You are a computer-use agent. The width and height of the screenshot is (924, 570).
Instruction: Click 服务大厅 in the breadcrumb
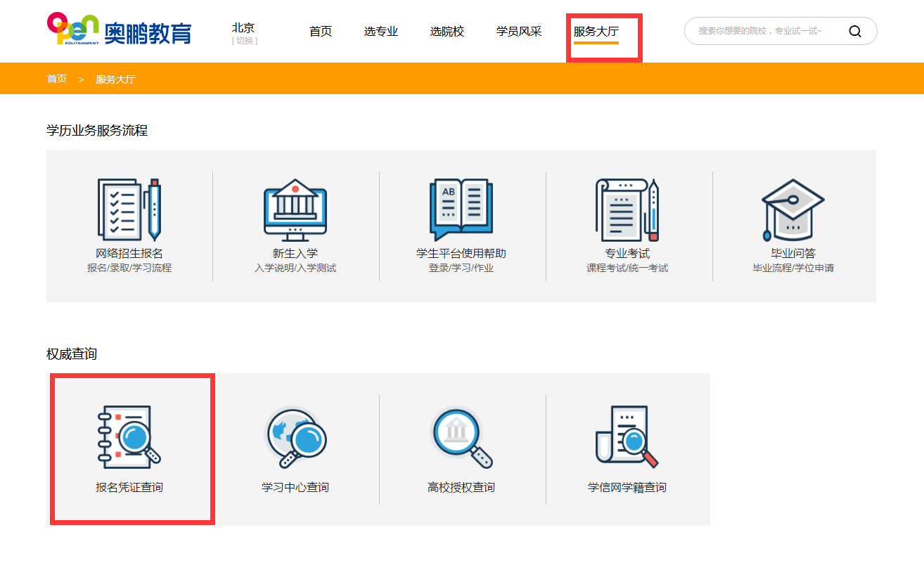click(x=116, y=79)
